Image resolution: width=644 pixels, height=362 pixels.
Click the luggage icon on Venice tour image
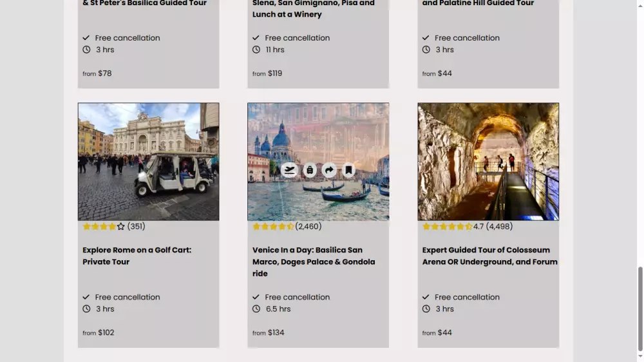pos(309,170)
